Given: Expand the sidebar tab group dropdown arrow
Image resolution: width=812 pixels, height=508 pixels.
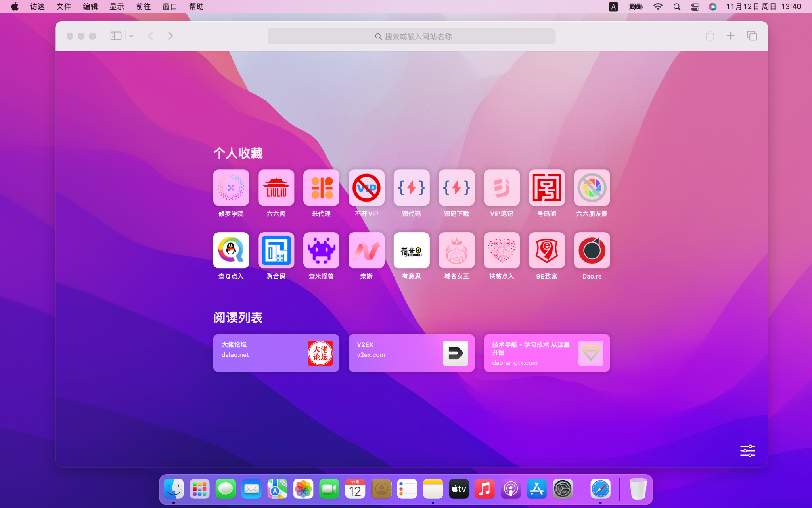Looking at the screenshot, I should tap(131, 36).
